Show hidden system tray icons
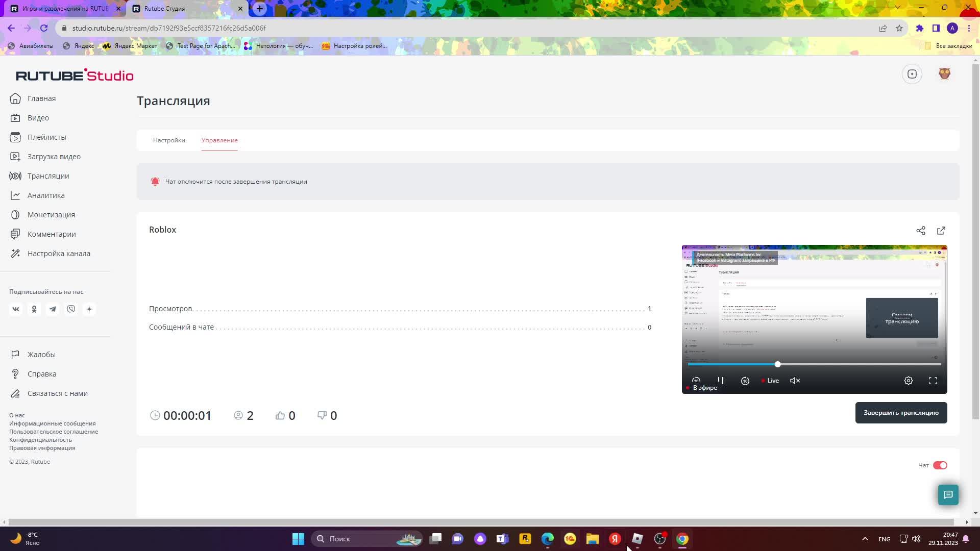 865,539
